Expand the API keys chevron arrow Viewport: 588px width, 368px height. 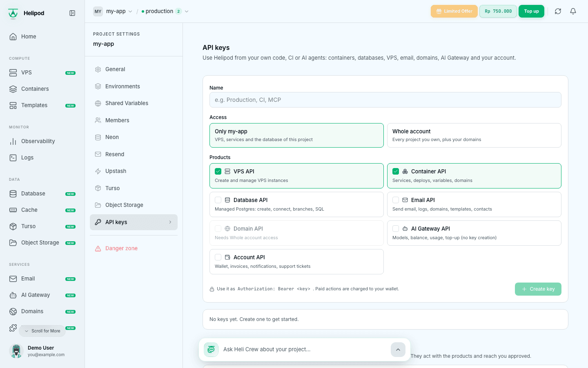coord(170,222)
